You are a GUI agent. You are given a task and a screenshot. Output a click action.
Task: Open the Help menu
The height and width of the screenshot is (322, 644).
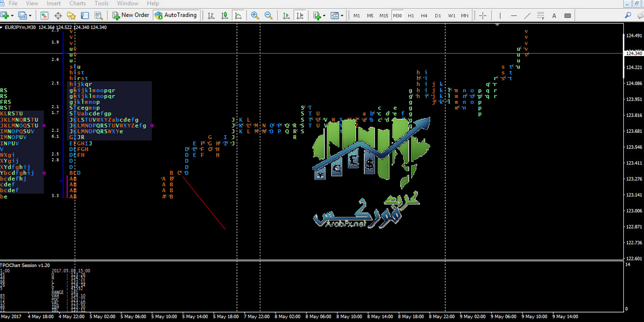[x=153, y=3]
